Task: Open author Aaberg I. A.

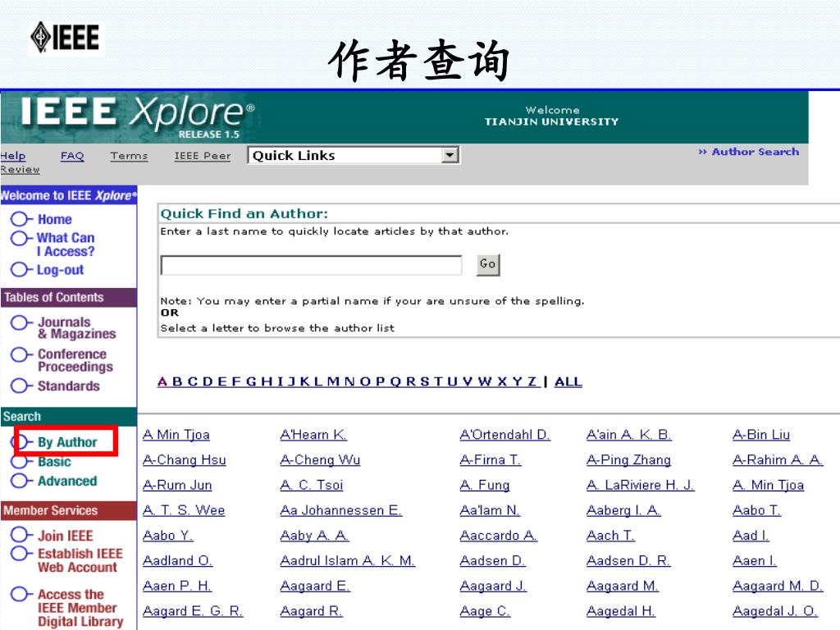Action: click(x=623, y=510)
